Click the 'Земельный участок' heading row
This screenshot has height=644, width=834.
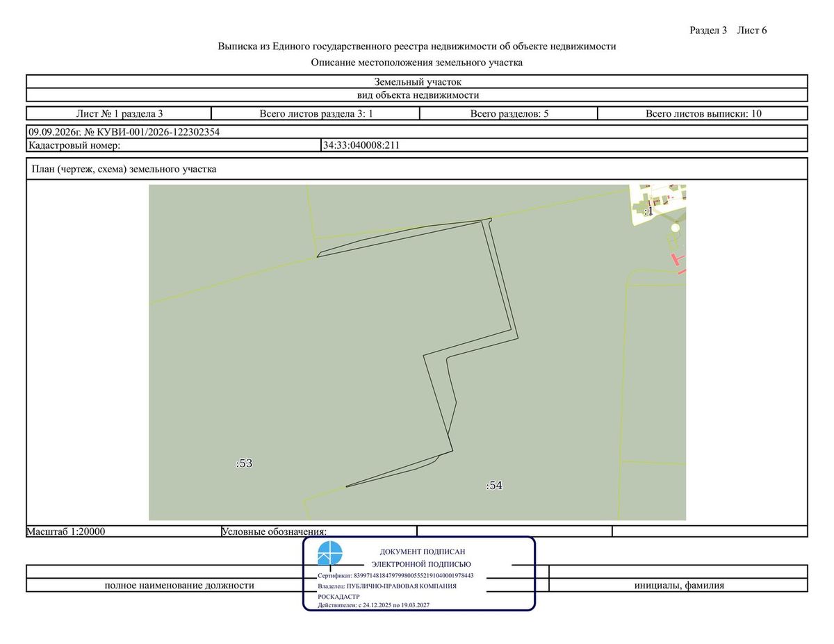pos(417,82)
